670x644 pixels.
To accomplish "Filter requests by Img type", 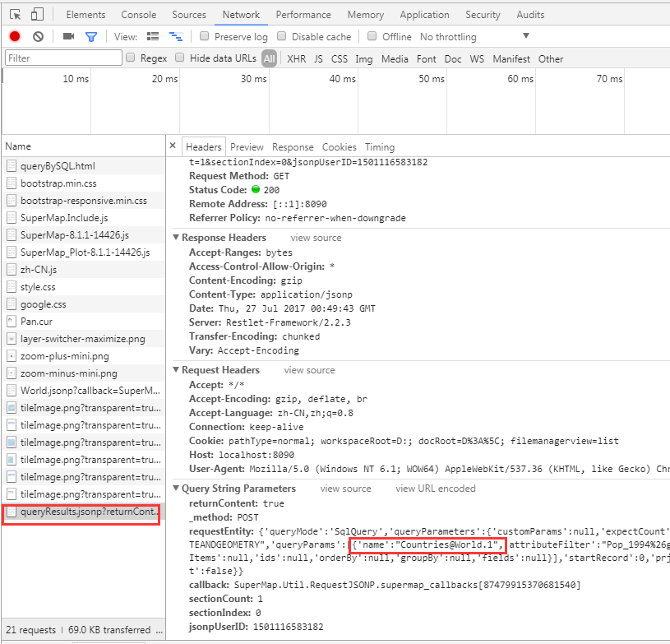I will click(363, 59).
